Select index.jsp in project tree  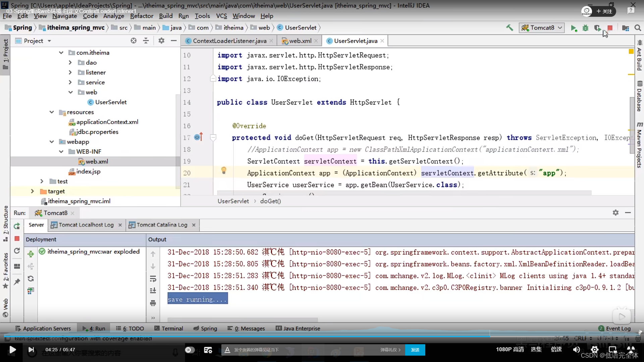click(88, 172)
